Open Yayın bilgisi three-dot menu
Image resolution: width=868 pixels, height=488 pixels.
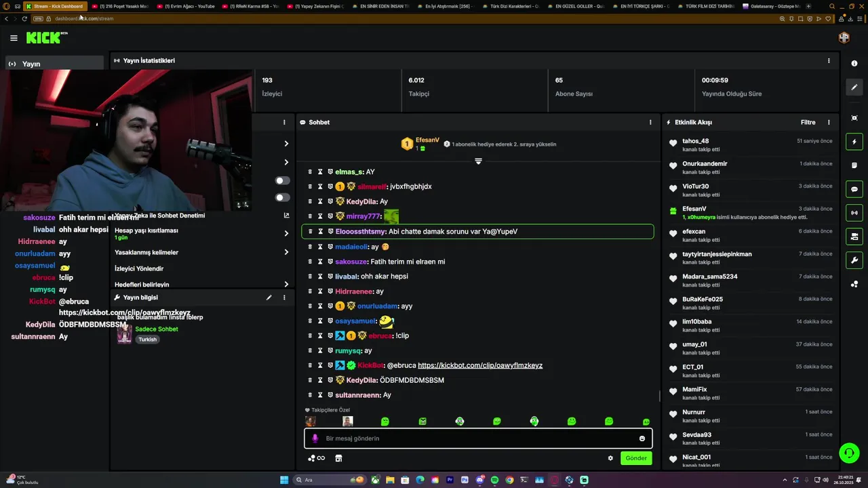pos(284,298)
